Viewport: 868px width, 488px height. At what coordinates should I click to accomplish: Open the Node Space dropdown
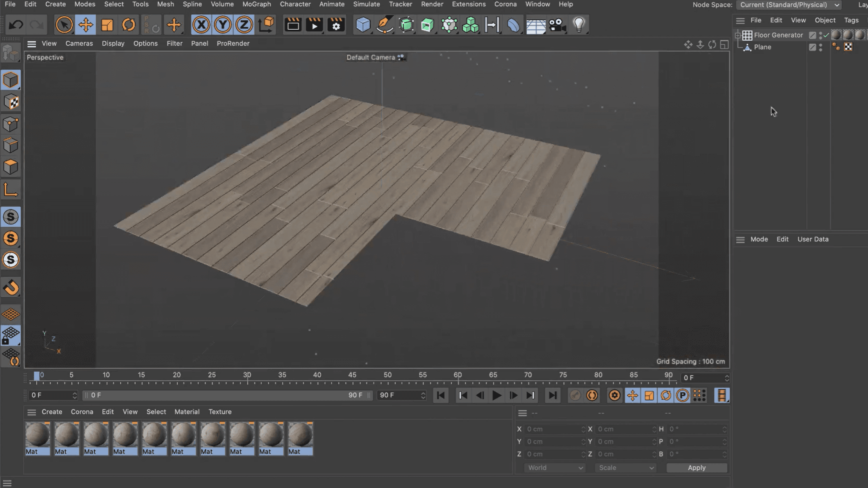[789, 5]
